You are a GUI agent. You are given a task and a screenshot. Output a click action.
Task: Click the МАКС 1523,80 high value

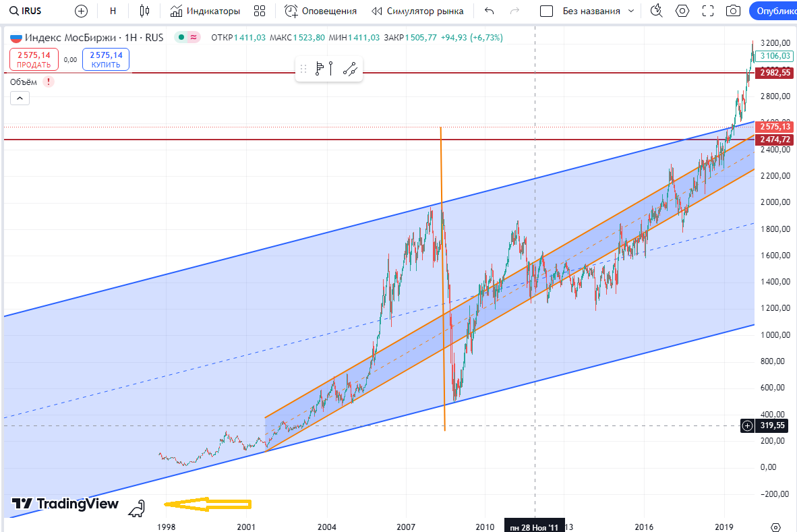297,38
